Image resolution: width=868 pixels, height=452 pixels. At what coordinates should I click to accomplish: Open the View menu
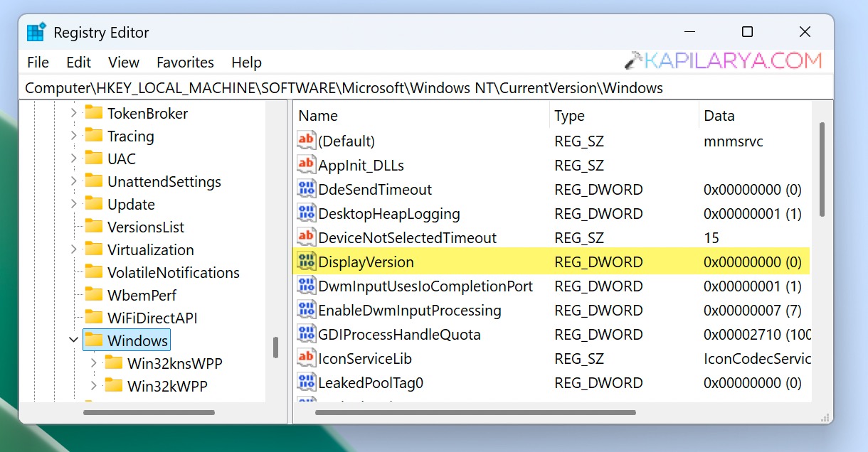(x=123, y=63)
